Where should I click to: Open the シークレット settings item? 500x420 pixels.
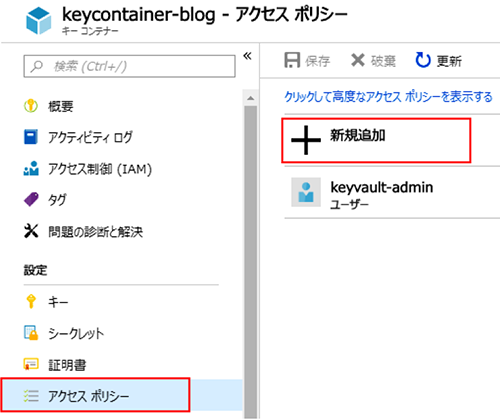[x=76, y=333]
